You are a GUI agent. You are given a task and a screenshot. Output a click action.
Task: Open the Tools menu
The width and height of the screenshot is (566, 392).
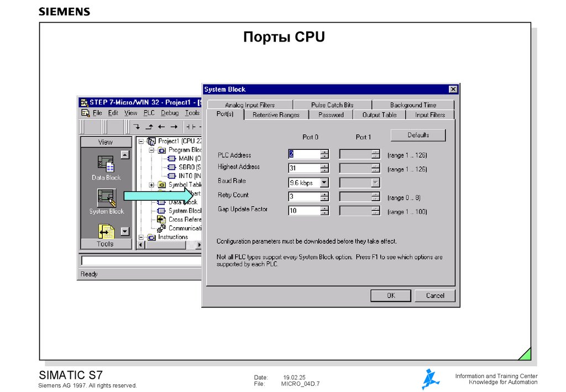pos(192,113)
